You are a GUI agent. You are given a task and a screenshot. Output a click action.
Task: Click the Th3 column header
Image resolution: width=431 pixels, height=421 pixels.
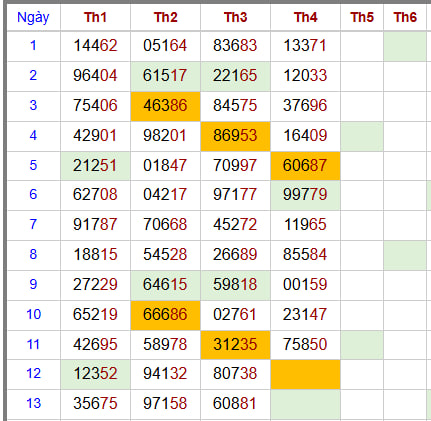(235, 17)
